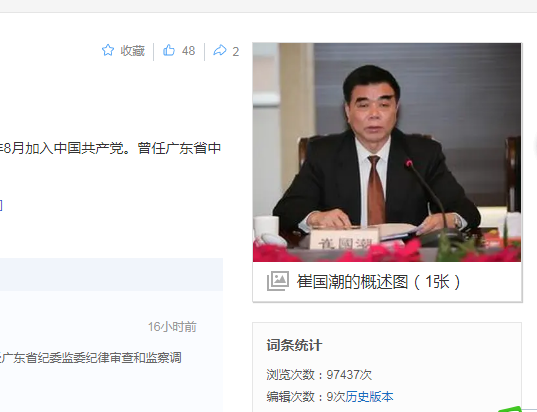Image resolution: width=537 pixels, height=412 pixels.
Task: Click the green icon at the bottom-right corner
Action: [510, 409]
